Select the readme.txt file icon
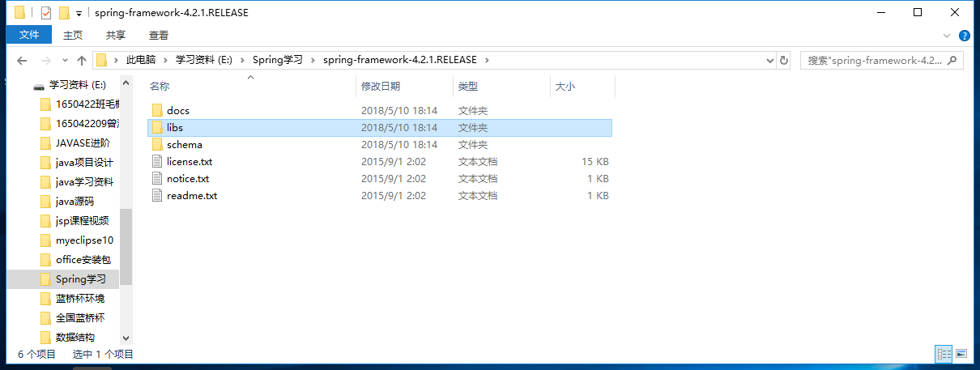The width and height of the screenshot is (980, 370). pyautogui.click(x=158, y=195)
